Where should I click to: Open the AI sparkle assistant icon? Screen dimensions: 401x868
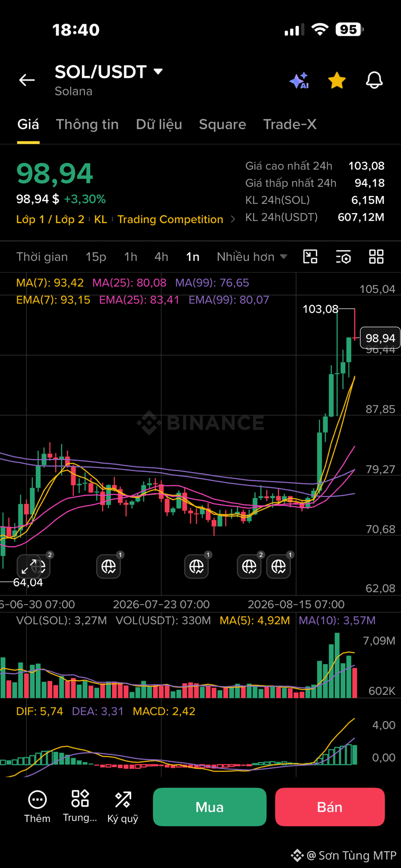click(x=299, y=80)
